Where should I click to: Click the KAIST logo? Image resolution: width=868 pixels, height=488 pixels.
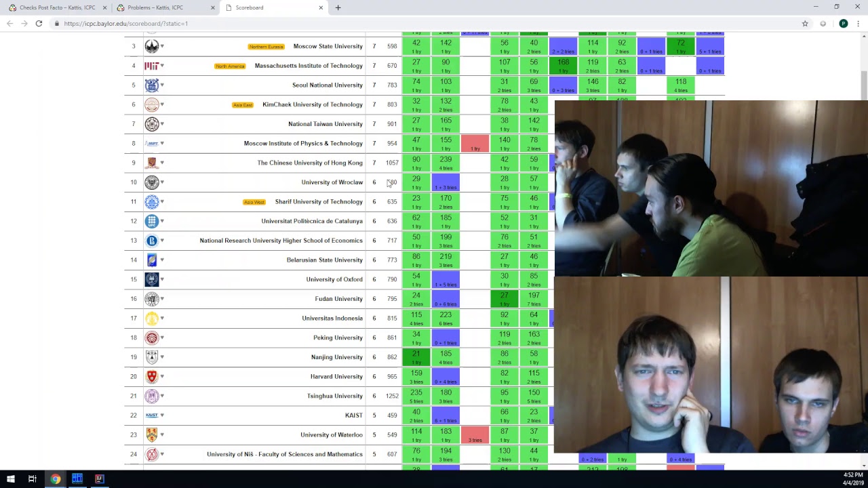pos(152,415)
